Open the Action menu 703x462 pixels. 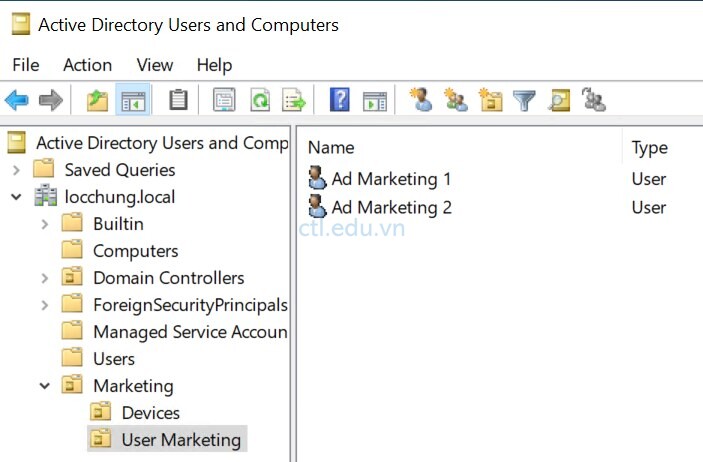click(x=87, y=65)
